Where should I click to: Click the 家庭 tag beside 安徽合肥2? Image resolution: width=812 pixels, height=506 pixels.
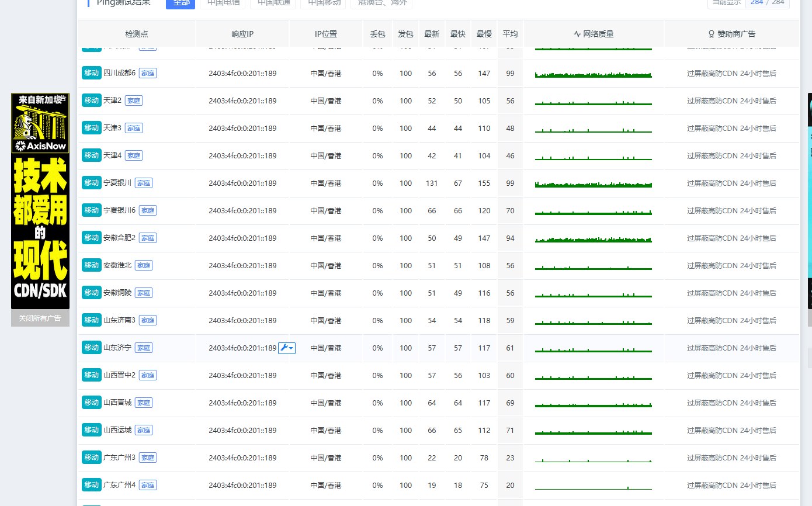(x=147, y=238)
